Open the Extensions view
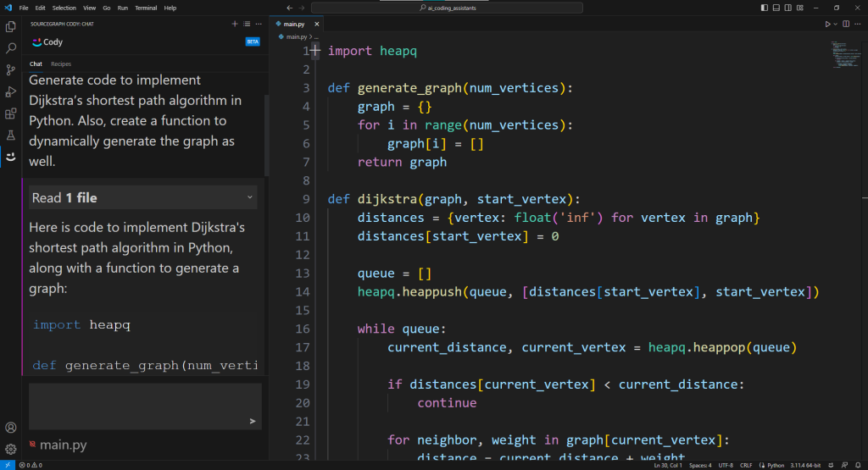The image size is (868, 470). coord(11,113)
